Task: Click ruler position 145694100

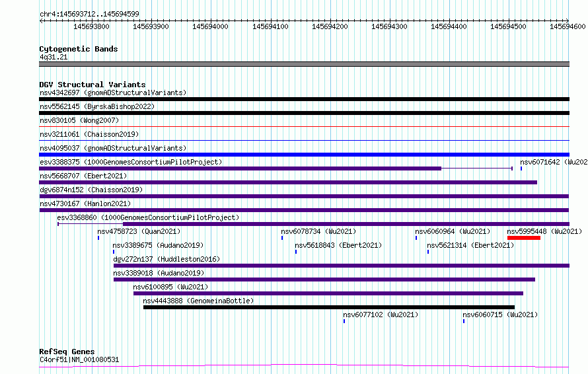Action: (x=270, y=26)
